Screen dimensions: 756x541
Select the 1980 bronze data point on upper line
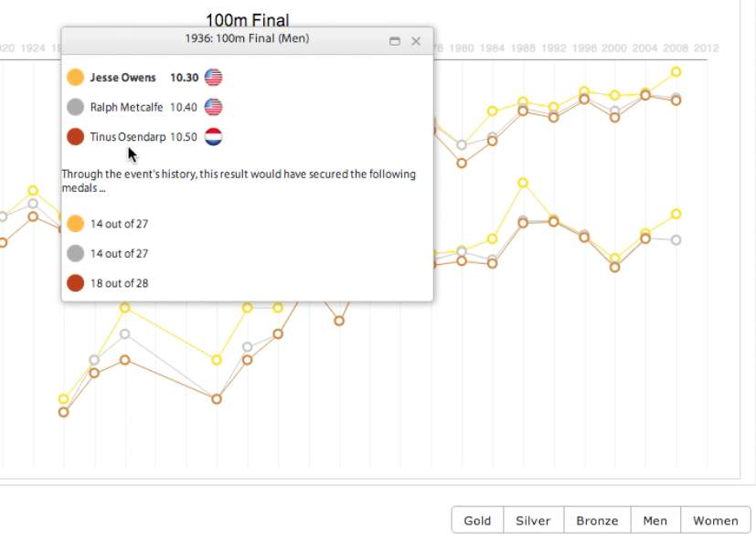tap(462, 163)
